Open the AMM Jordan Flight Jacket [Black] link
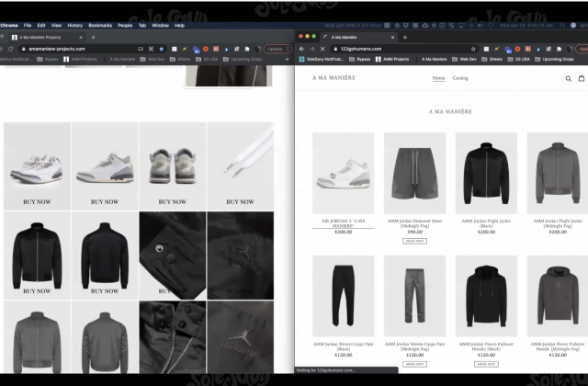 click(x=486, y=223)
